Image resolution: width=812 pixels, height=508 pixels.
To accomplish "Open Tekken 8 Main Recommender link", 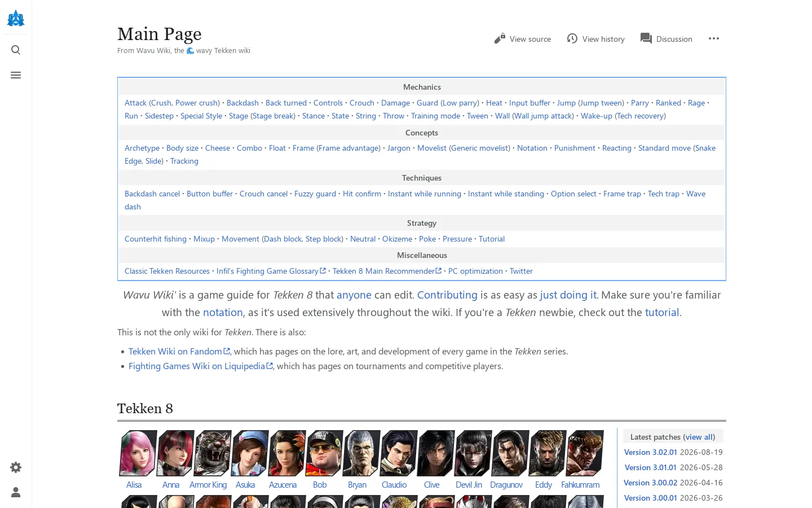I will (x=387, y=271).
